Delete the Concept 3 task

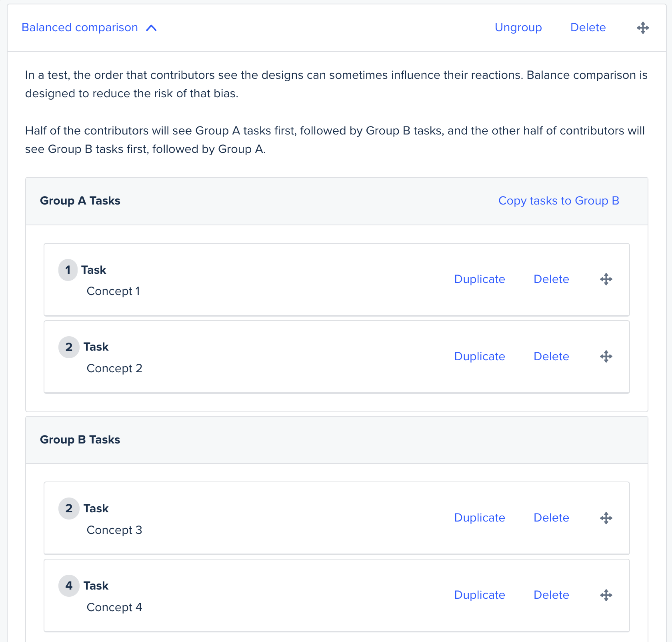pyautogui.click(x=551, y=518)
